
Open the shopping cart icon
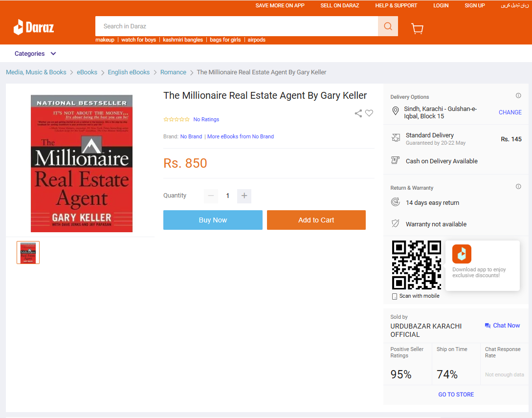(x=417, y=28)
